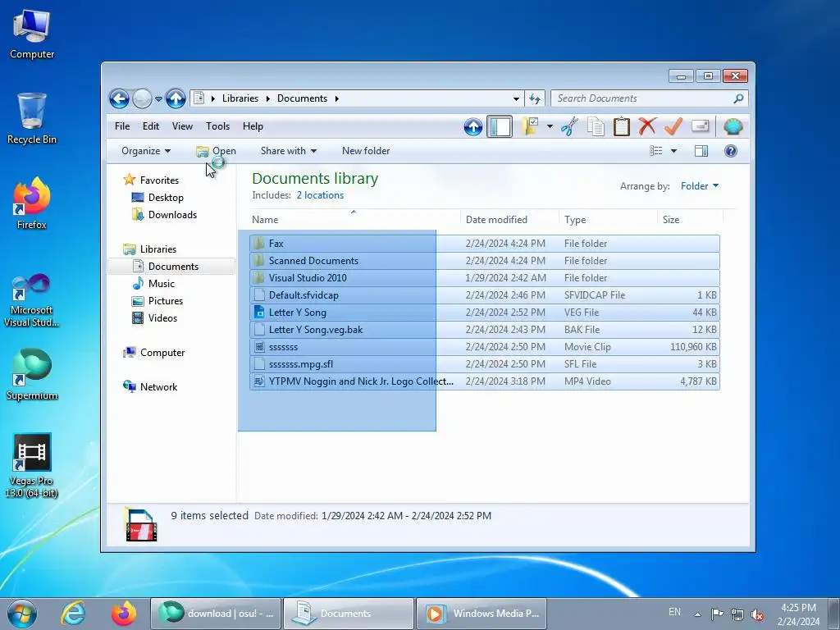Open the Tools menu
The height and width of the screenshot is (630, 840).
click(x=217, y=126)
